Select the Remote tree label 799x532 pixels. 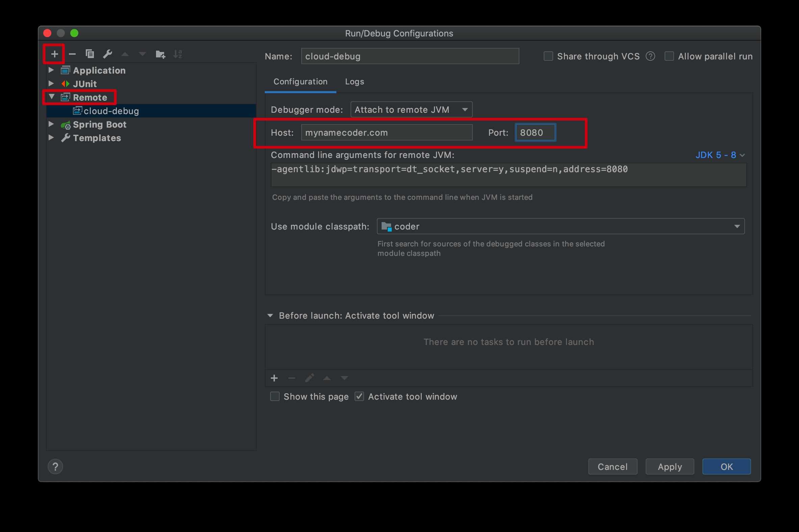[x=90, y=97]
